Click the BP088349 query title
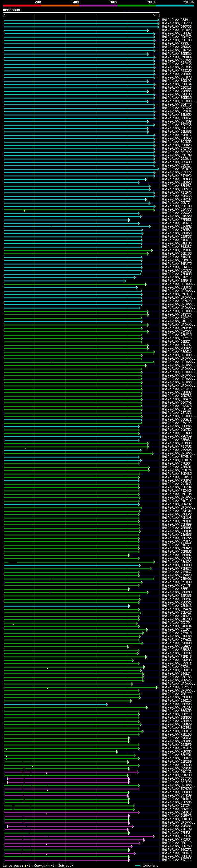Screen dimensions: 197x868 [11, 10]
